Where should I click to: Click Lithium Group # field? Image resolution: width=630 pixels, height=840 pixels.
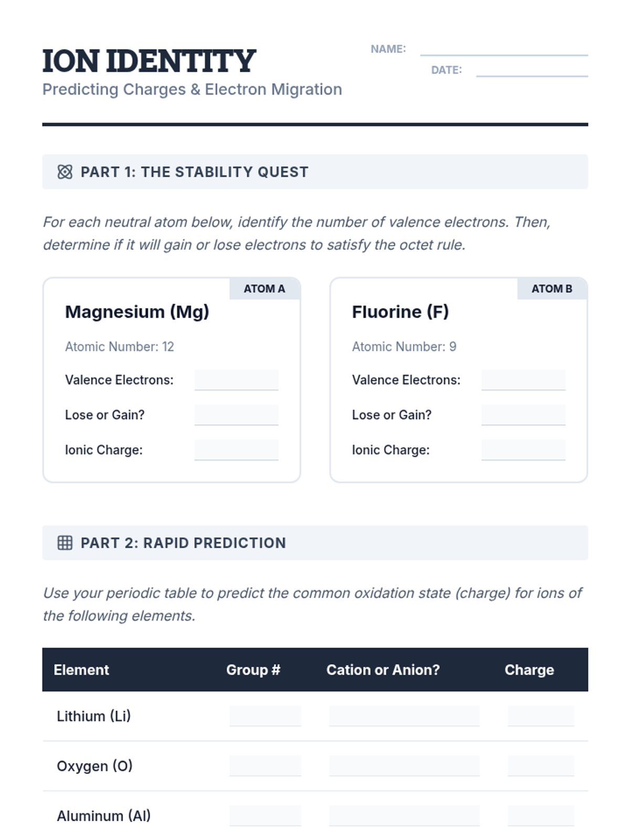tap(265, 716)
